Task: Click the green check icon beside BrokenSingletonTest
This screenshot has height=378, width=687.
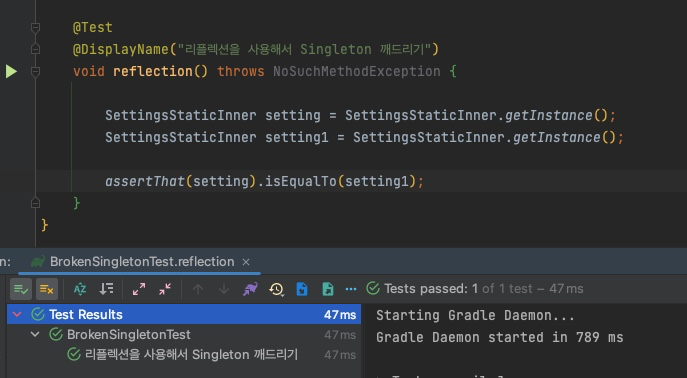Action: tap(56, 335)
